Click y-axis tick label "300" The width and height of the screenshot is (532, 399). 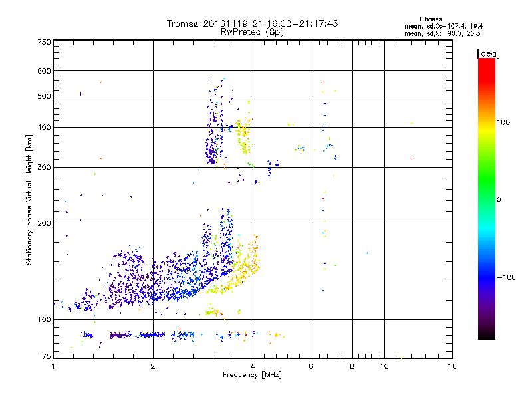tap(44, 168)
